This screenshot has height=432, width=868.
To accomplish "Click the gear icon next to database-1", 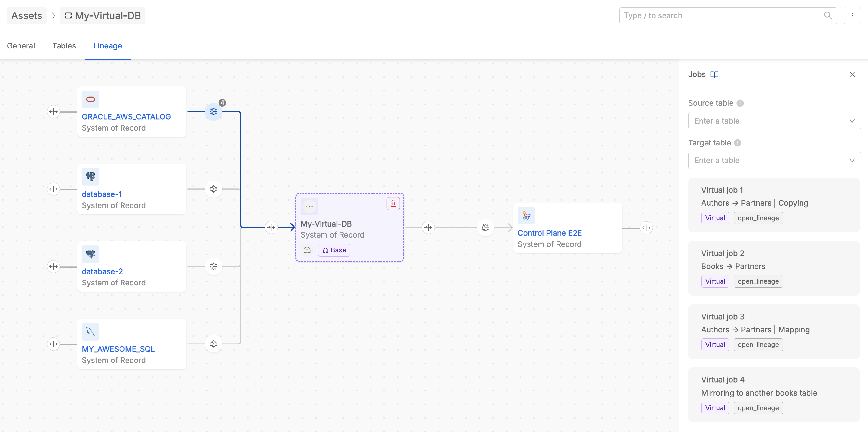I will (x=213, y=189).
